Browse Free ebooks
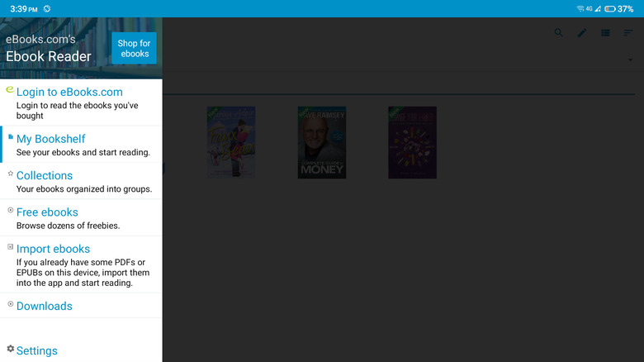 point(47,212)
